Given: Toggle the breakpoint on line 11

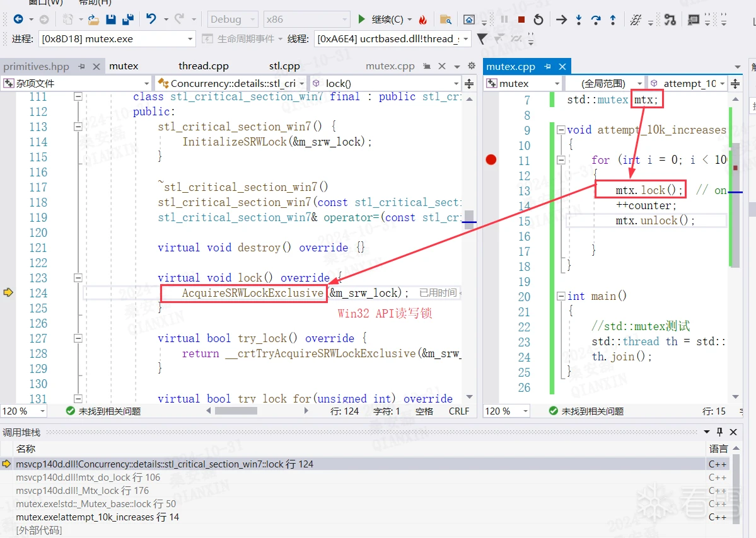Looking at the screenshot, I should tap(491, 160).
